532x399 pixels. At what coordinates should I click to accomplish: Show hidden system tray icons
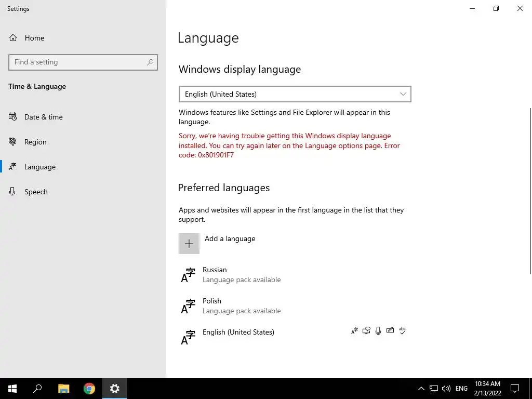point(421,389)
